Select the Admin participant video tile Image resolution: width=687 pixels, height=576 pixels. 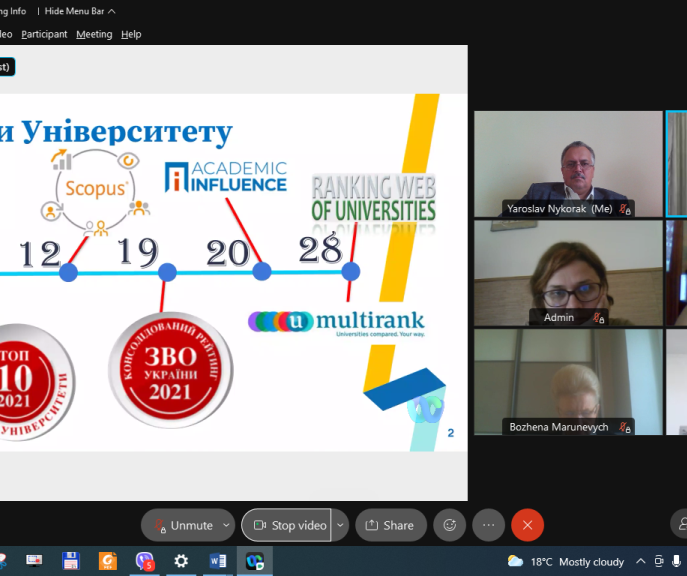point(567,272)
